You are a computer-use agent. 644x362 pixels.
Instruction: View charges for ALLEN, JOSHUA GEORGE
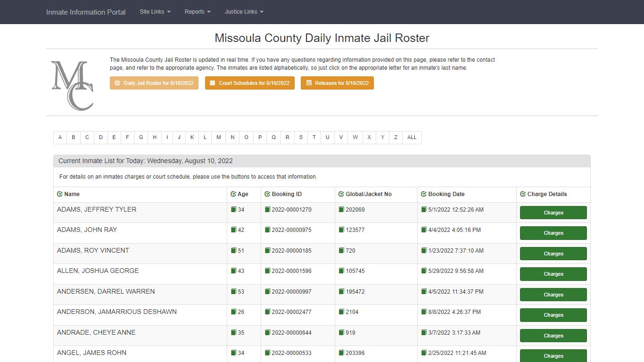pos(553,274)
